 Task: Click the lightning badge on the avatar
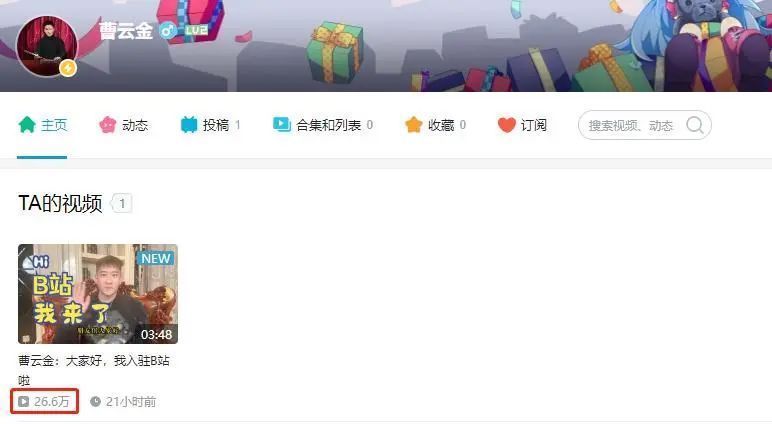click(x=68, y=67)
